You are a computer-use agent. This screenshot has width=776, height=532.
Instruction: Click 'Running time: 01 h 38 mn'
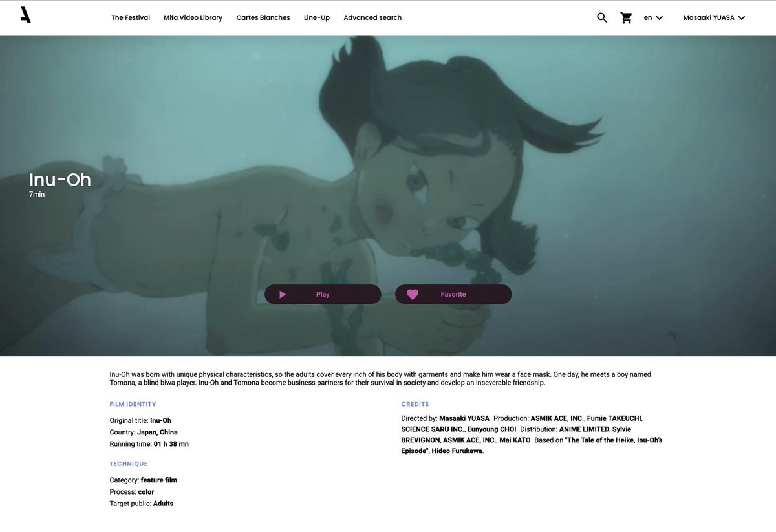point(149,444)
